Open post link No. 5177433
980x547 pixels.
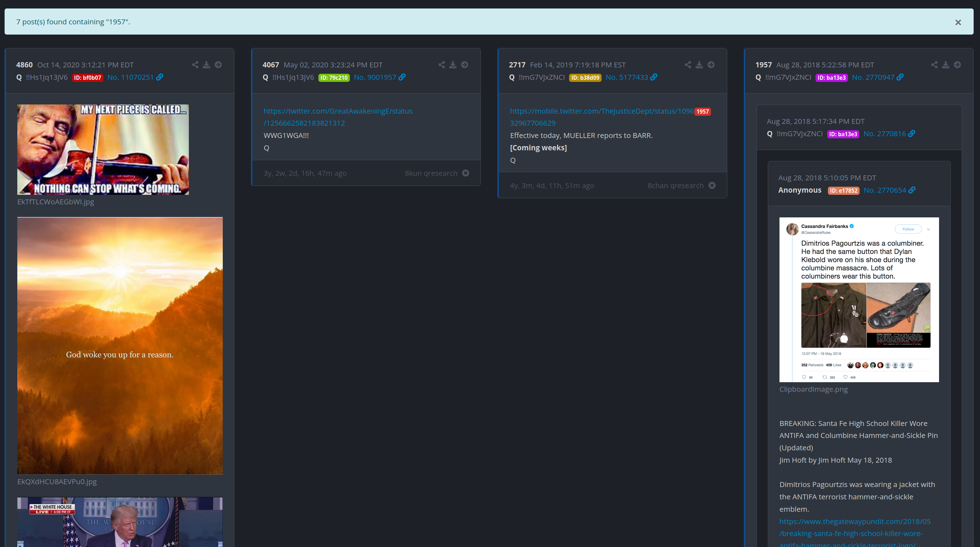point(627,77)
